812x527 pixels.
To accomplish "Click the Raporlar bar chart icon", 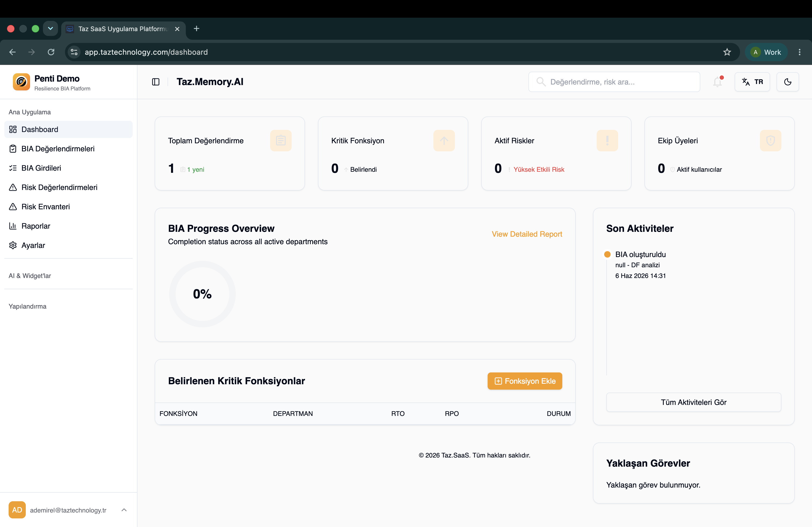I will 13,226.
